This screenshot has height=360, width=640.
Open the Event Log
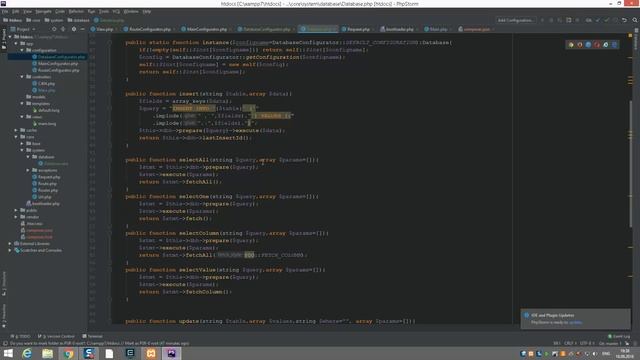tap(619, 336)
